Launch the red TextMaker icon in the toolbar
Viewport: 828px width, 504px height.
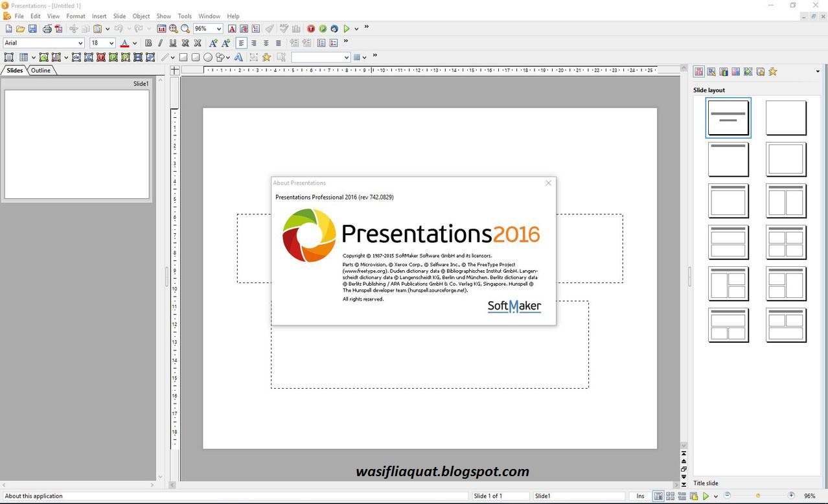pos(311,29)
